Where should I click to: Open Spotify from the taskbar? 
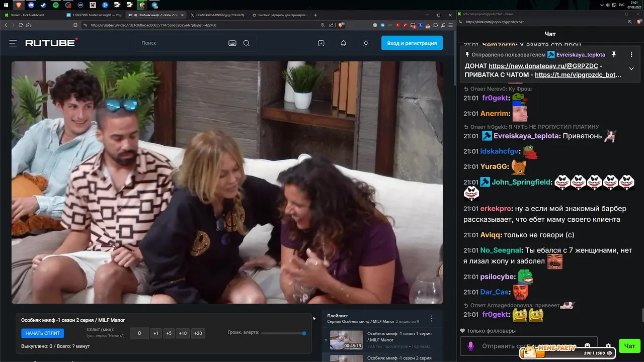(56, 5)
